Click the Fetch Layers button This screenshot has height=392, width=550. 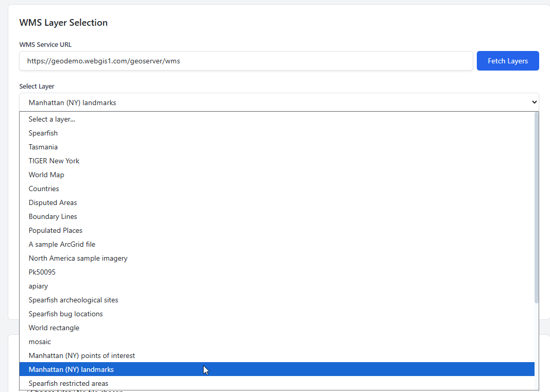[x=507, y=61]
